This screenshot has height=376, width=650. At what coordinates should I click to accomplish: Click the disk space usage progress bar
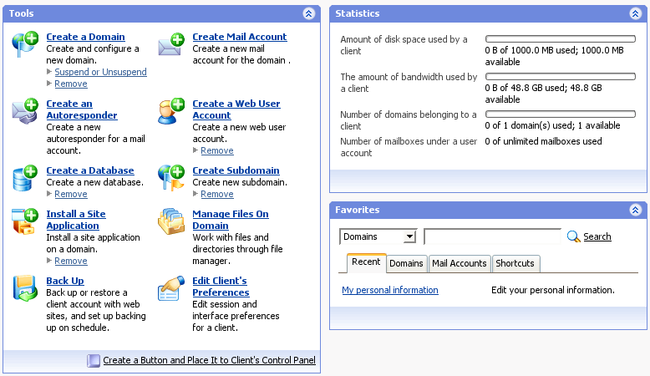coord(560,39)
